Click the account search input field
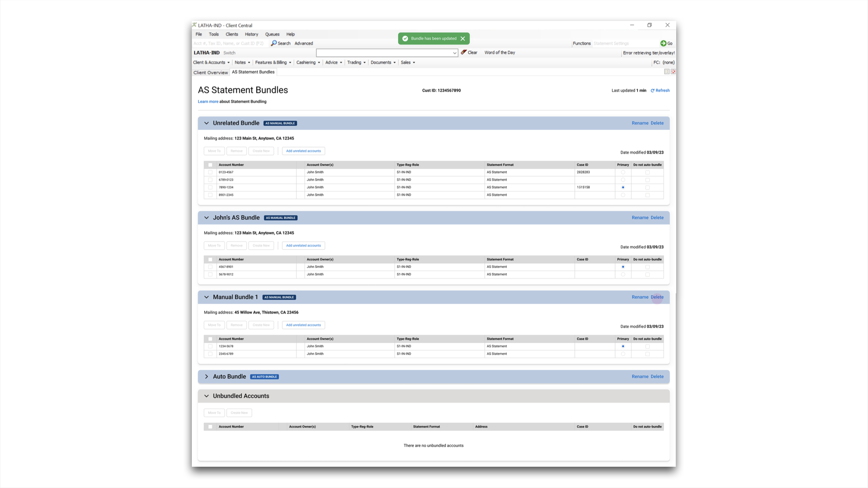Screen dimensions: 868x488 pyautogui.click(x=229, y=43)
